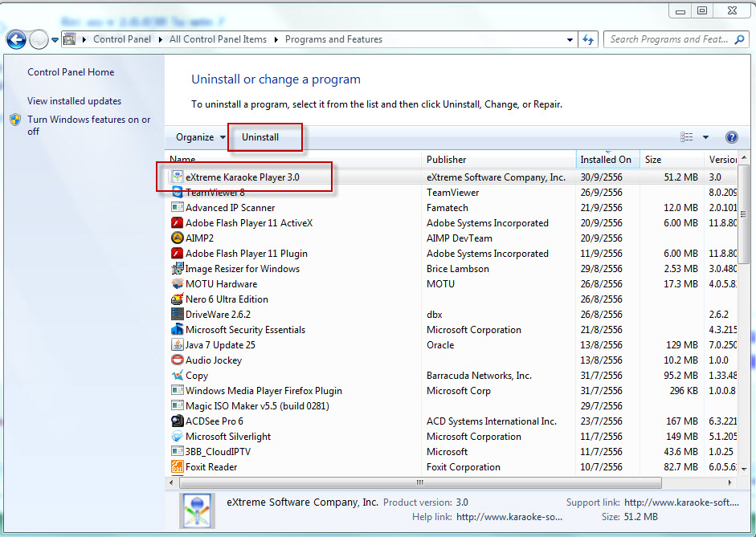Click the TeamViewer 8 program icon

coord(178,192)
